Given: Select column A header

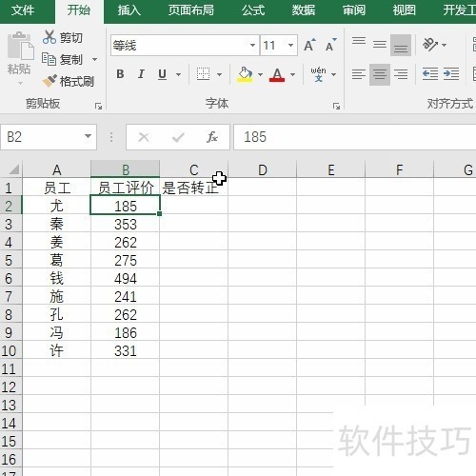Looking at the screenshot, I should [x=56, y=169].
